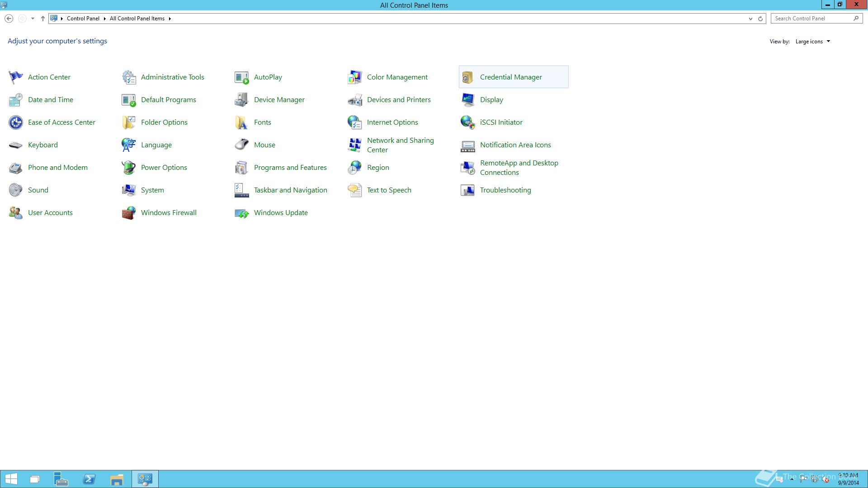The image size is (868, 488).
Task: Open the recent locations dropdown arrow
Action: tap(33, 19)
